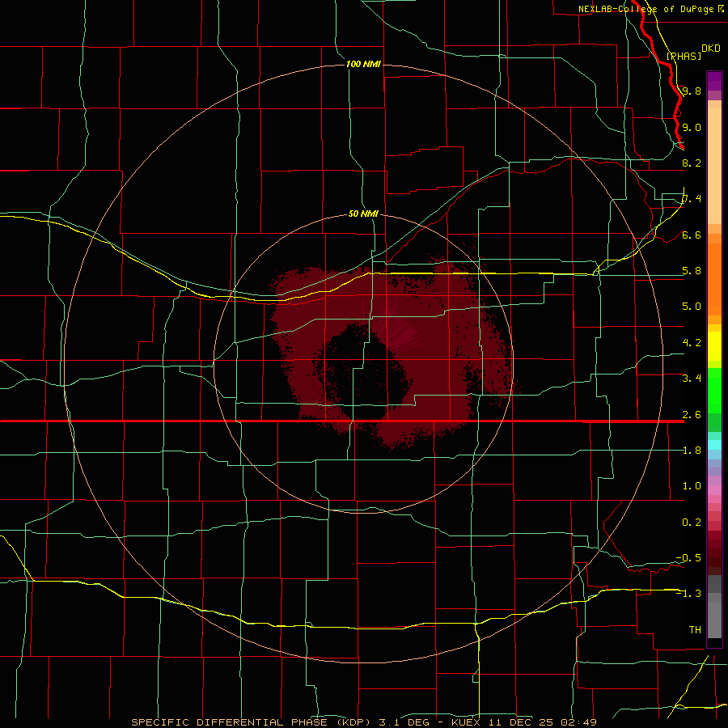This screenshot has width=728, height=728.
Task: Click the TH threshold legend label
Action: tap(695, 630)
